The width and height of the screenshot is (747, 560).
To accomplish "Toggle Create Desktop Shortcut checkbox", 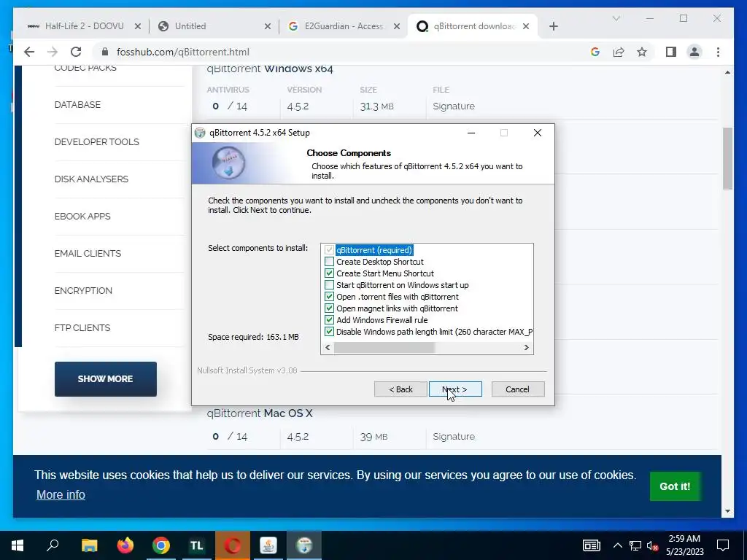I will pos(329,262).
